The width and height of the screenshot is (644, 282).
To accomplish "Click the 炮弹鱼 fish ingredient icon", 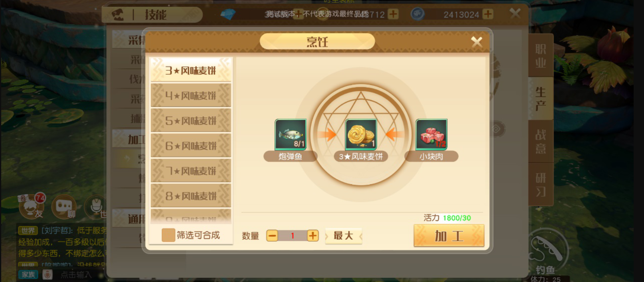I will click(x=290, y=135).
